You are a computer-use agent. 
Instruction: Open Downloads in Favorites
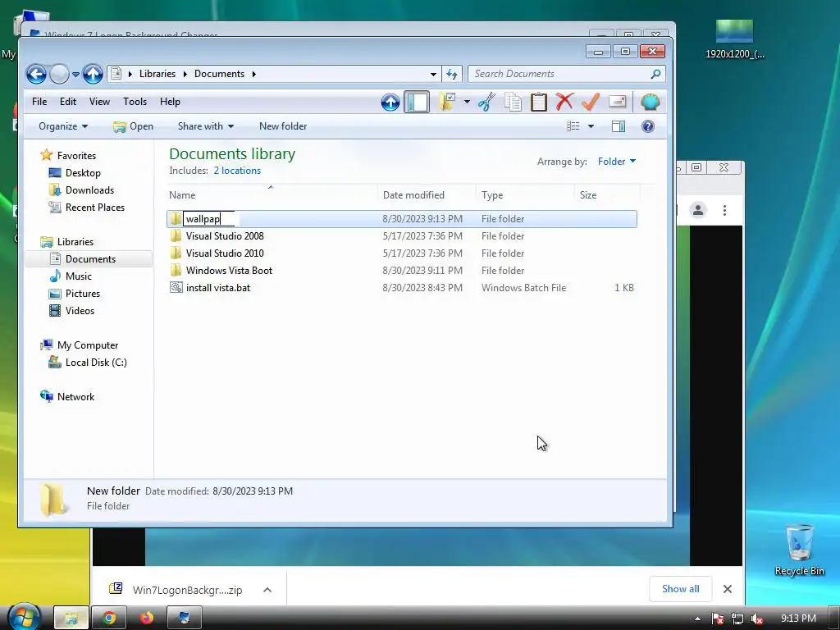[x=89, y=190]
